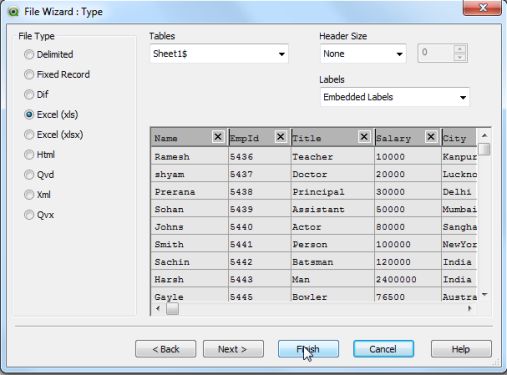Remove the Salary column with its X
This screenshot has width=507, height=375.
tap(430, 137)
